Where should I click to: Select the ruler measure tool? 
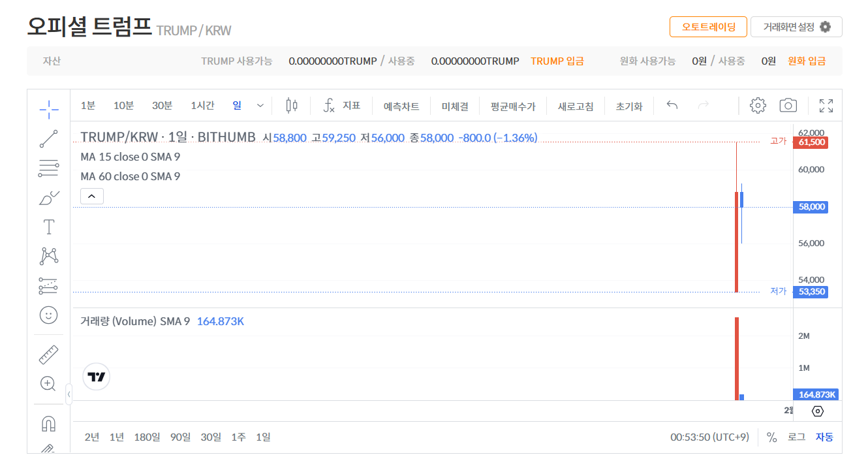(49, 355)
